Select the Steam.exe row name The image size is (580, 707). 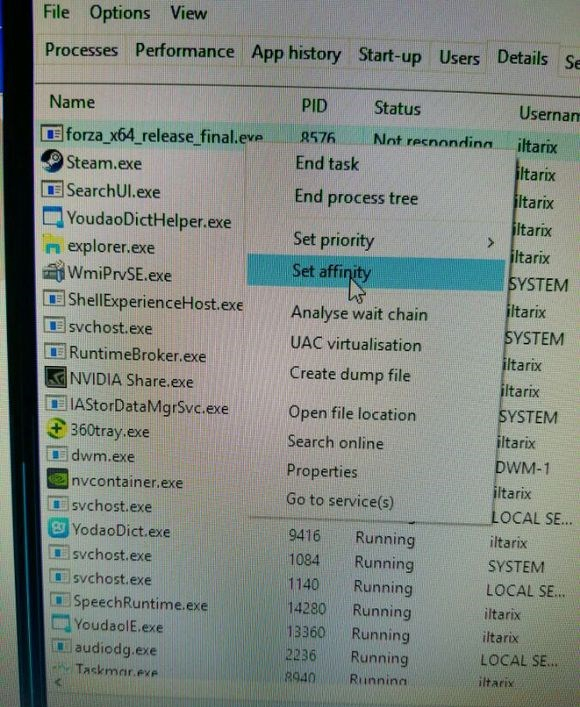pyautogui.click(x=104, y=163)
